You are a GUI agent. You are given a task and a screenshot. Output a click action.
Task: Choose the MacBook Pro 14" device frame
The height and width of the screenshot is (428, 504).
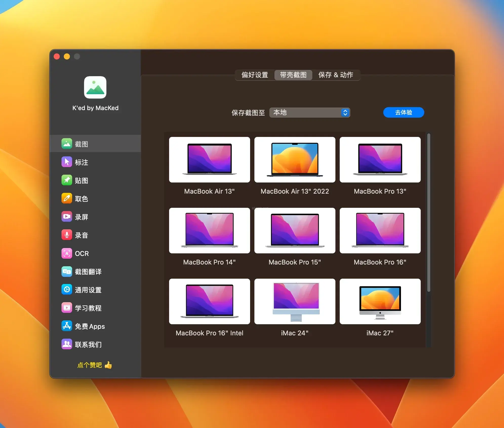(x=210, y=231)
